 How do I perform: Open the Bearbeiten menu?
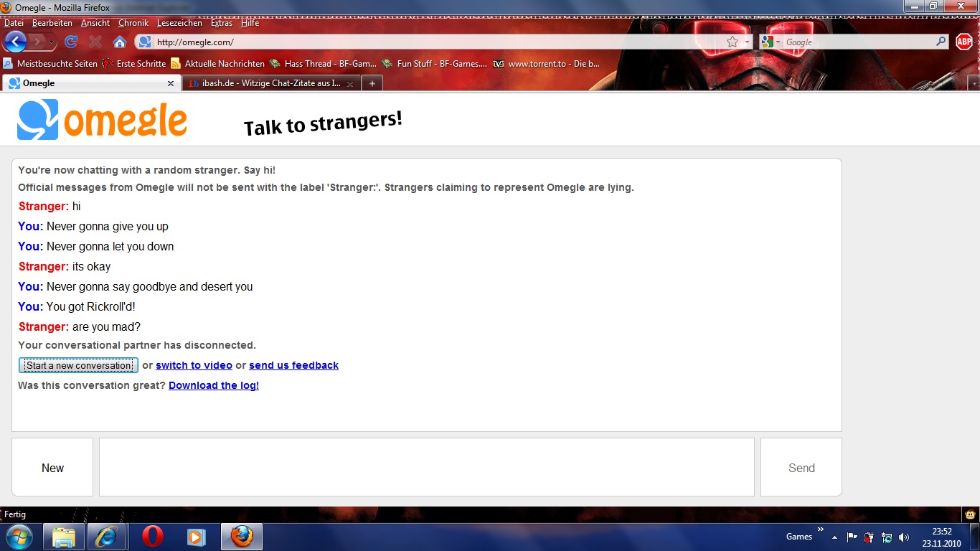coord(52,23)
